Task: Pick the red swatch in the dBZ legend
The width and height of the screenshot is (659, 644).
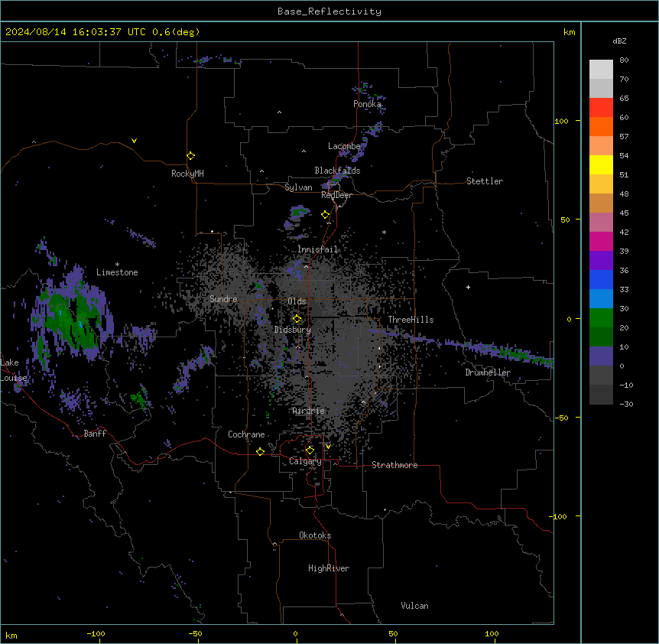Action: click(x=601, y=108)
